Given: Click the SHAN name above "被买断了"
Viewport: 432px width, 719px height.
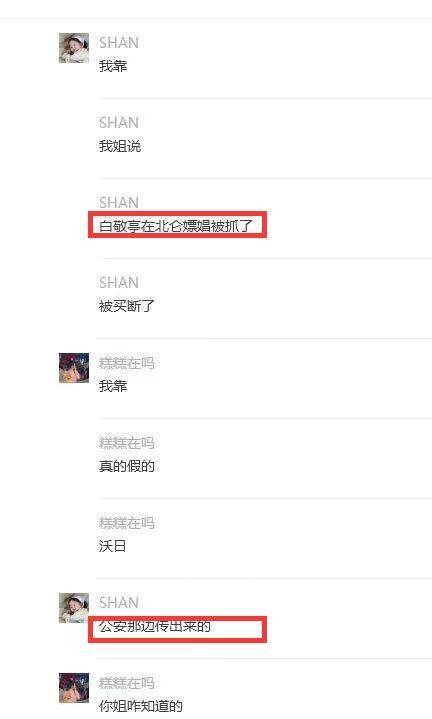Looking at the screenshot, I should (x=119, y=282).
